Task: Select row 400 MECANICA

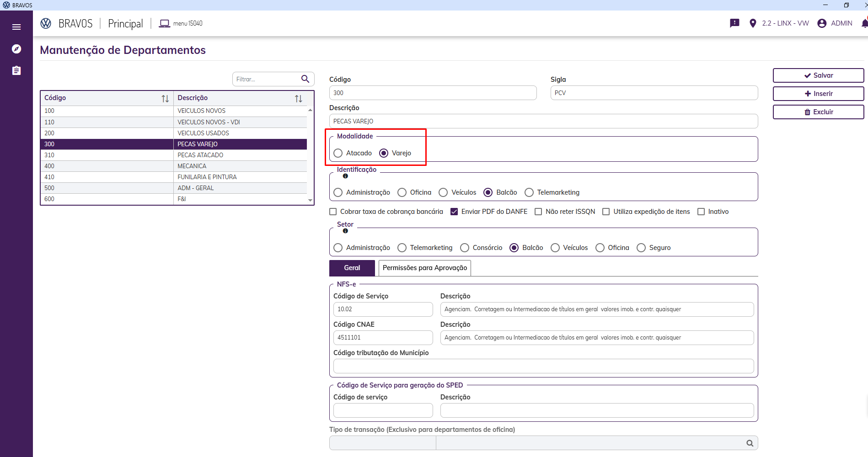Action: (174, 166)
